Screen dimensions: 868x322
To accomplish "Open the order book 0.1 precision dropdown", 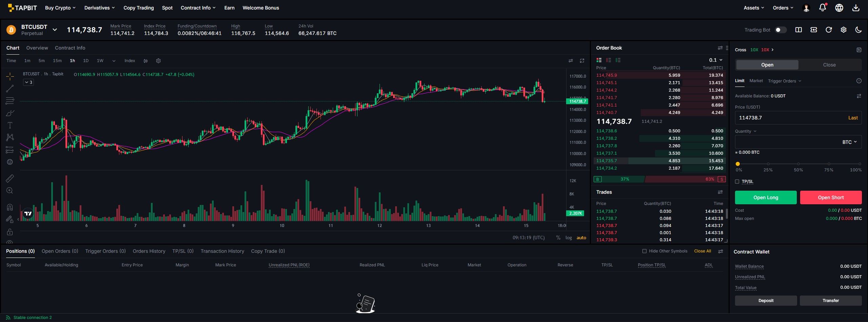I will [x=716, y=60].
